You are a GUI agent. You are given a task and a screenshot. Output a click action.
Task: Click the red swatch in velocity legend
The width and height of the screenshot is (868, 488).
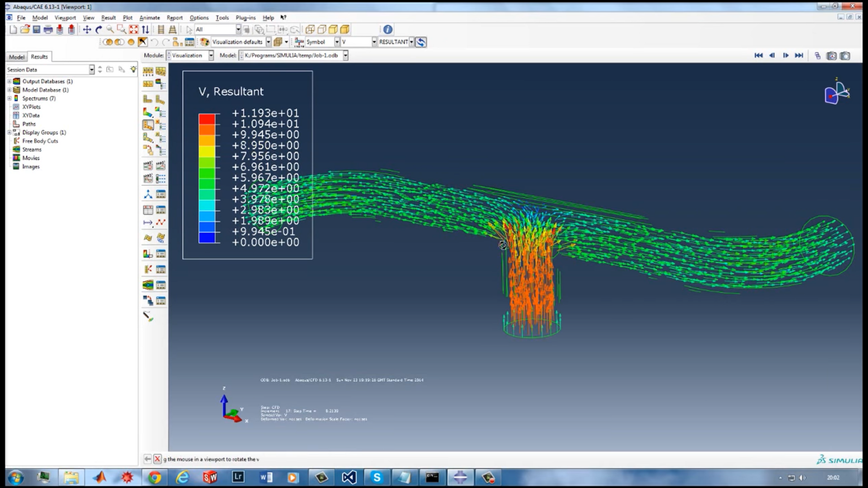pos(206,119)
